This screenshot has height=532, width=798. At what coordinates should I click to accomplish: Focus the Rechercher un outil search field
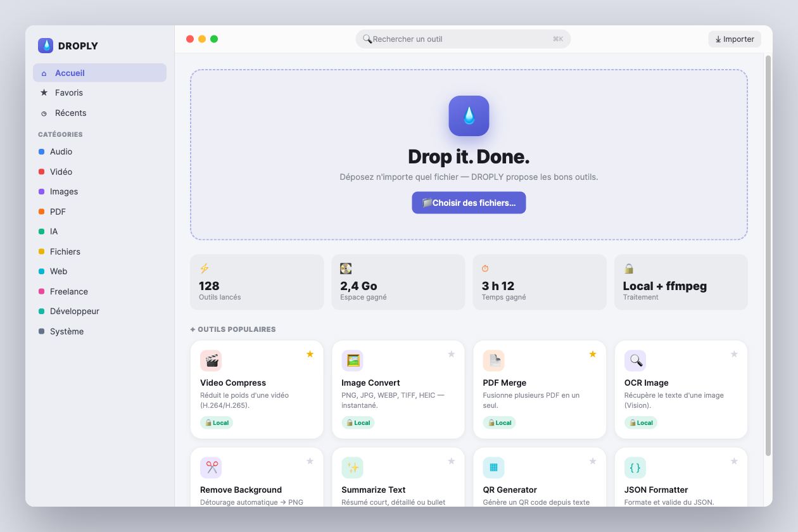463,39
